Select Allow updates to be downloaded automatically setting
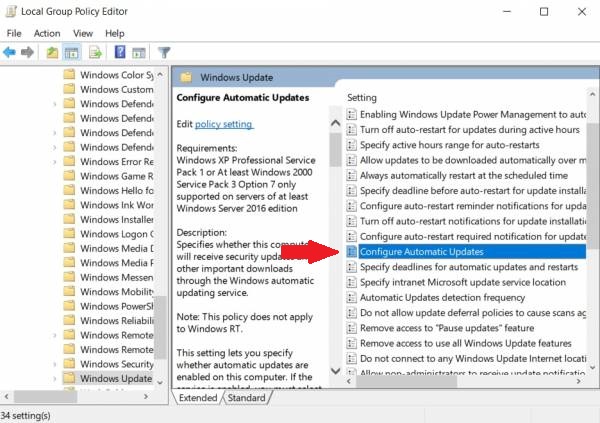Image resolution: width=600 pixels, height=423 pixels. tap(466, 160)
